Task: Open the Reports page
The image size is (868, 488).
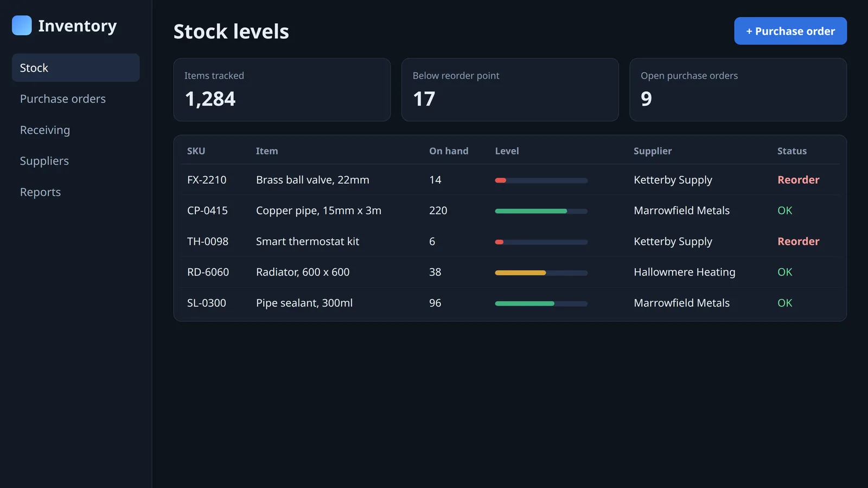Action: (x=75, y=192)
